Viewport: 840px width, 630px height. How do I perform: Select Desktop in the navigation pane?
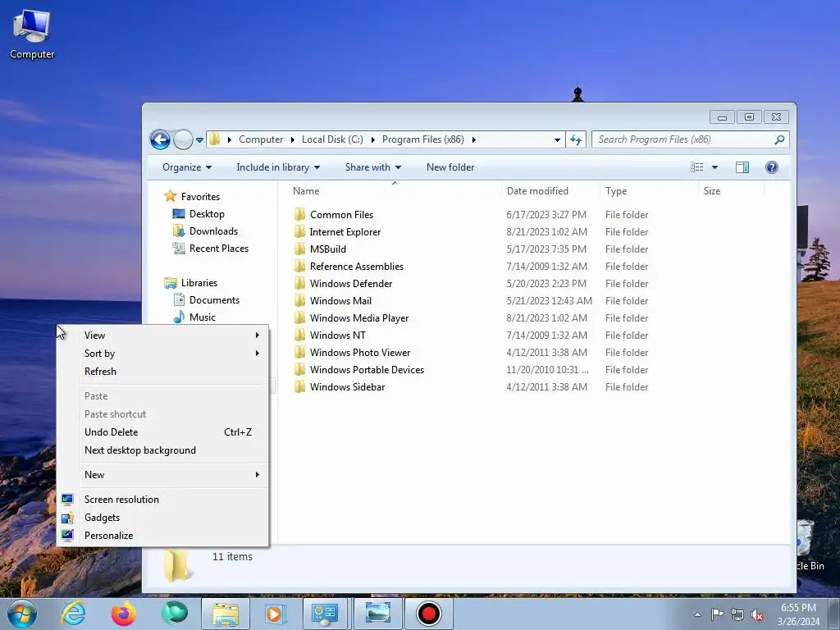pos(207,214)
